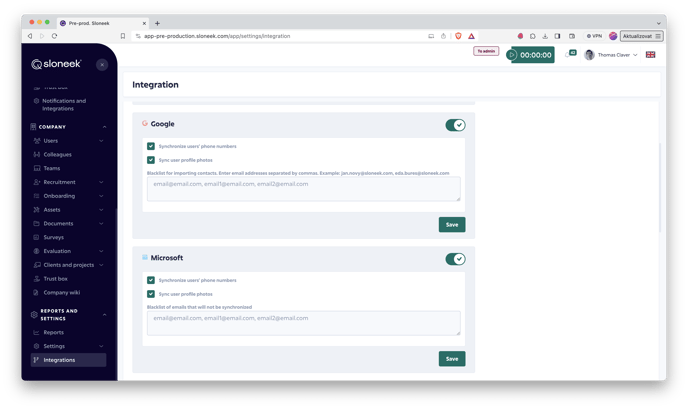Click the Recruitment icon in sidebar
The image size is (688, 409).
click(37, 182)
